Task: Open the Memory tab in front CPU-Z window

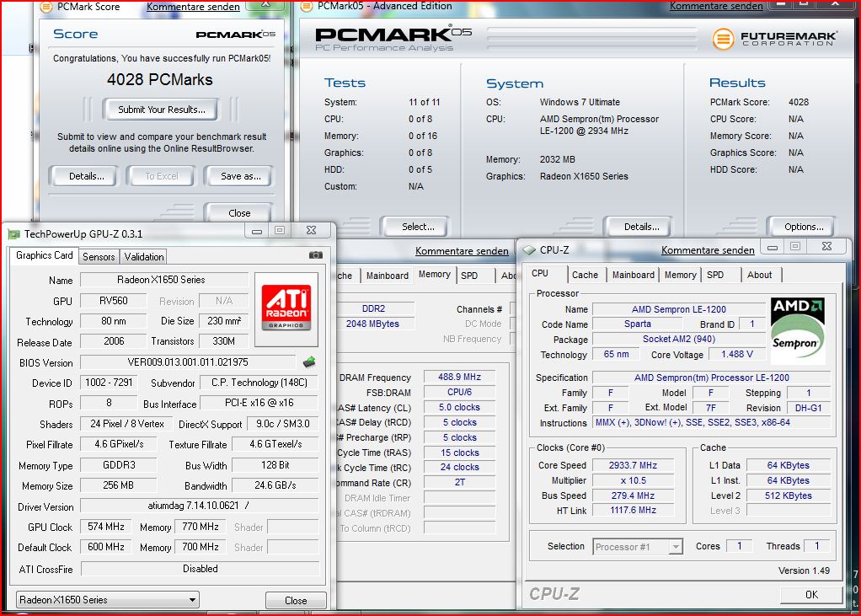Action: click(x=681, y=275)
